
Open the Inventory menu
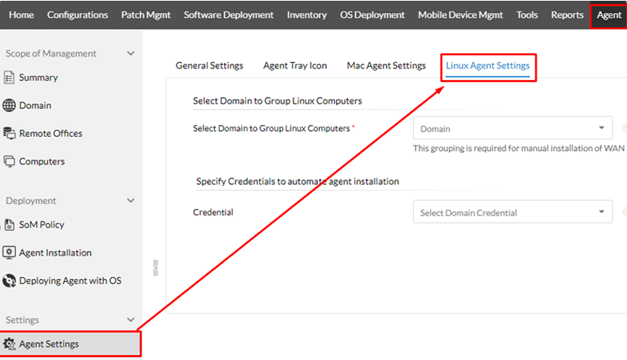pyautogui.click(x=307, y=15)
